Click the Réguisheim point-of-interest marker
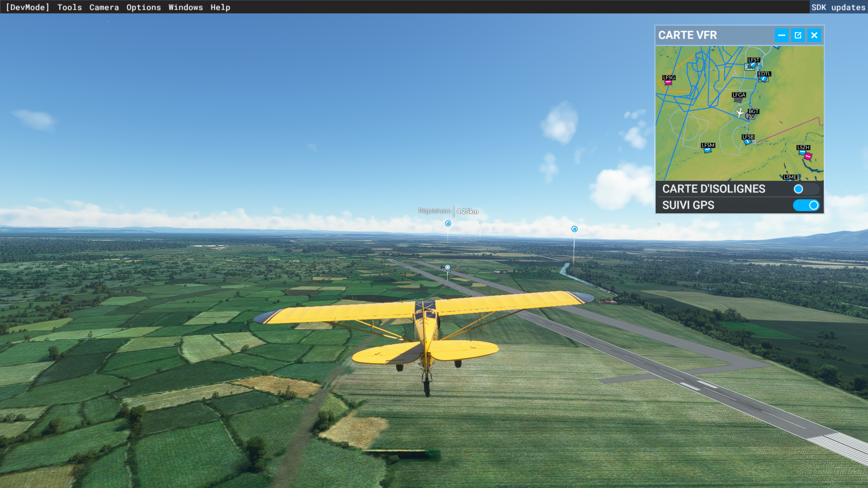Screen dimensions: 868x488 point(448,223)
